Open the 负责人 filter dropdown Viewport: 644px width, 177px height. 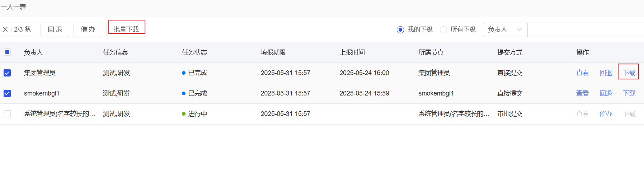[505, 30]
